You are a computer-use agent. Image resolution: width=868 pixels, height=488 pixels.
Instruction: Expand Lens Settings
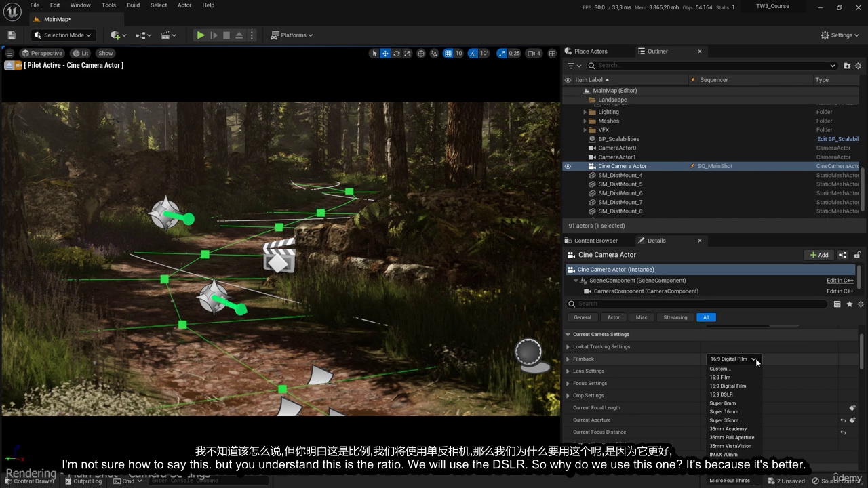568,371
